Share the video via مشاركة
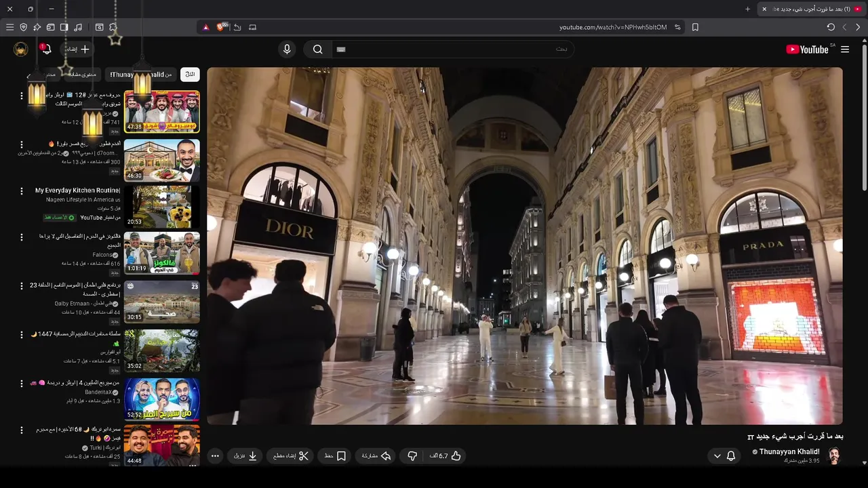This screenshot has height=488, width=868. point(376,456)
